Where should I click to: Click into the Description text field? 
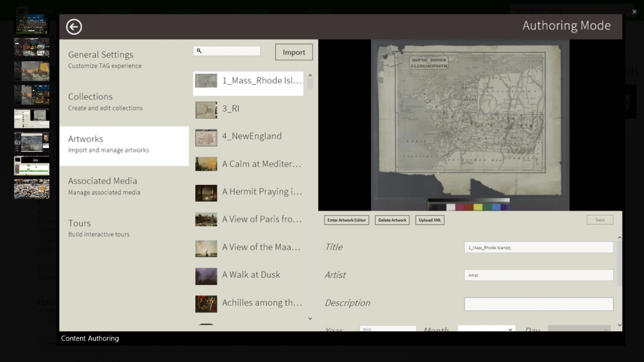539,304
